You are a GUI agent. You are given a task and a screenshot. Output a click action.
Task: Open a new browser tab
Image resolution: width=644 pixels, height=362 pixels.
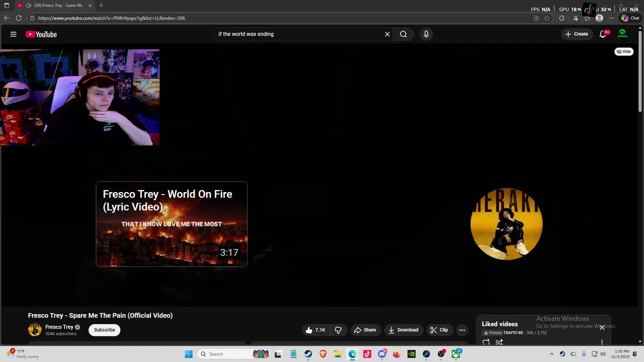tap(101, 6)
